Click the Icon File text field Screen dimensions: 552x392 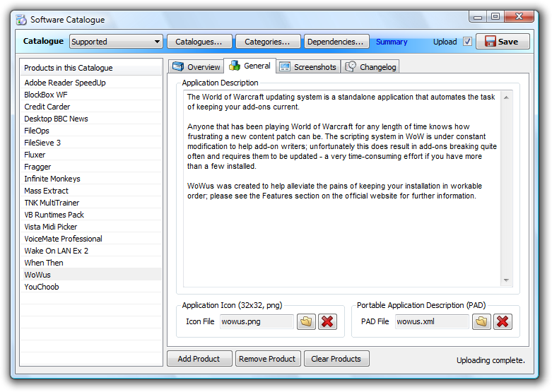[x=257, y=322]
